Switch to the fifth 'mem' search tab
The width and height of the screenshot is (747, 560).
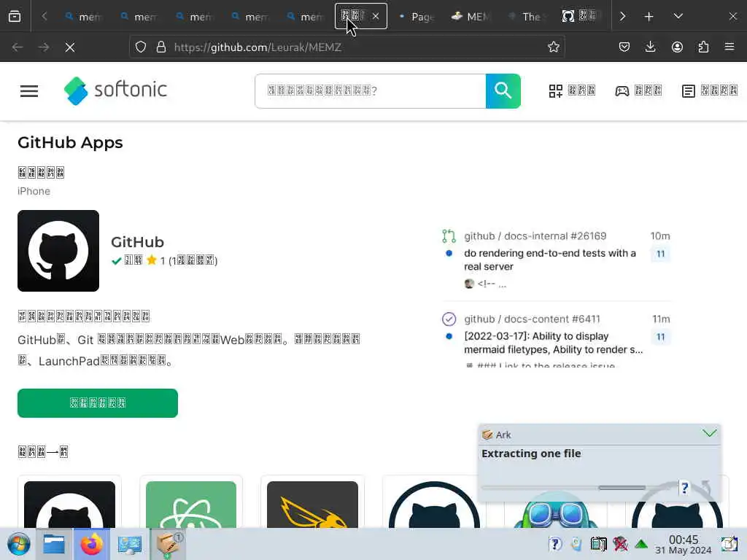pos(306,17)
